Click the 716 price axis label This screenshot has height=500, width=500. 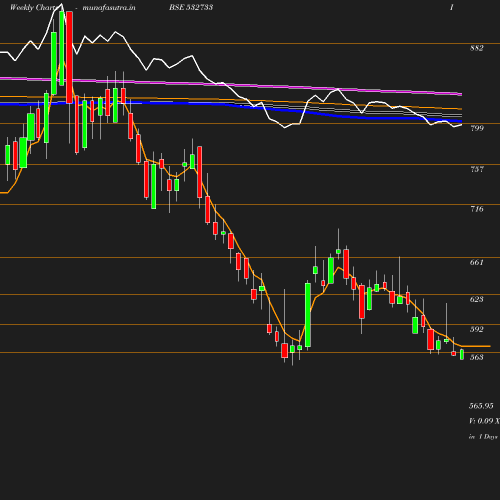point(477,209)
